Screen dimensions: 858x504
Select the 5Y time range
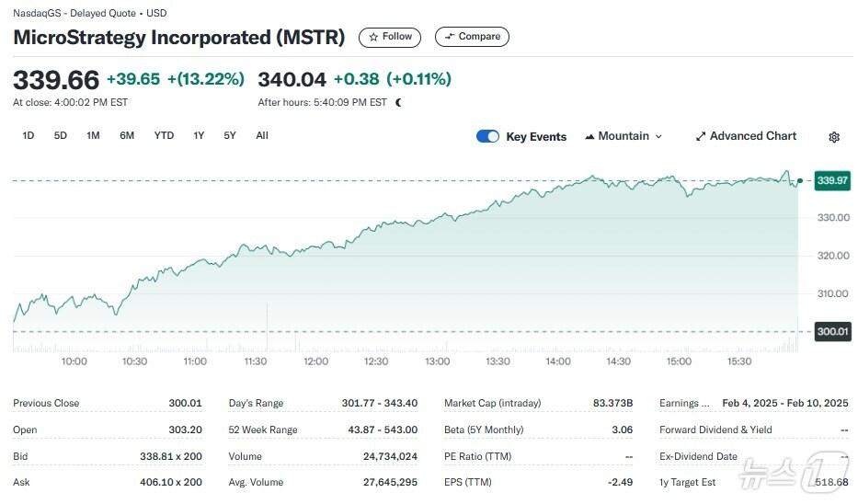(x=230, y=135)
